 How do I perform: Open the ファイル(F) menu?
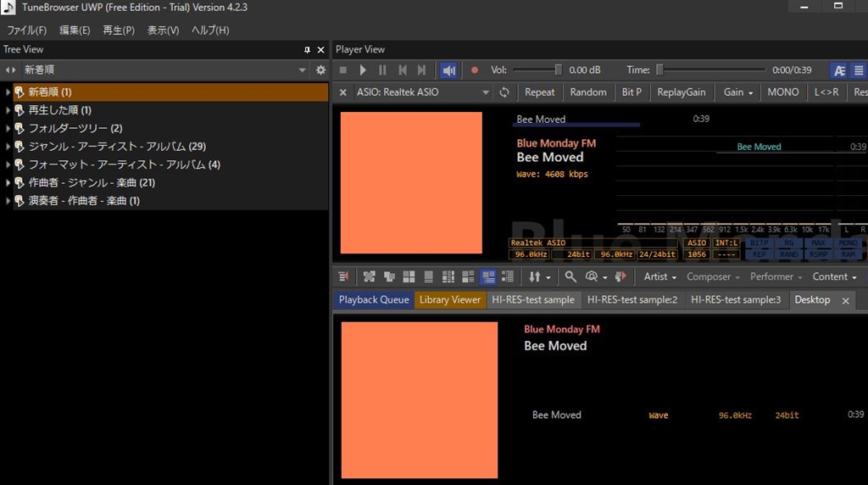point(26,31)
